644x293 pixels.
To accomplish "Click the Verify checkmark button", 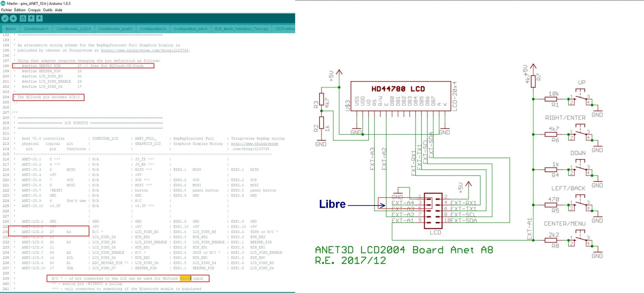I will tap(5, 19).
